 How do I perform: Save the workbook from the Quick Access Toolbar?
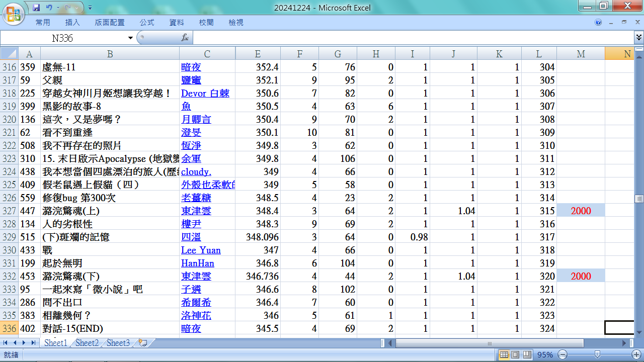pos(36,8)
